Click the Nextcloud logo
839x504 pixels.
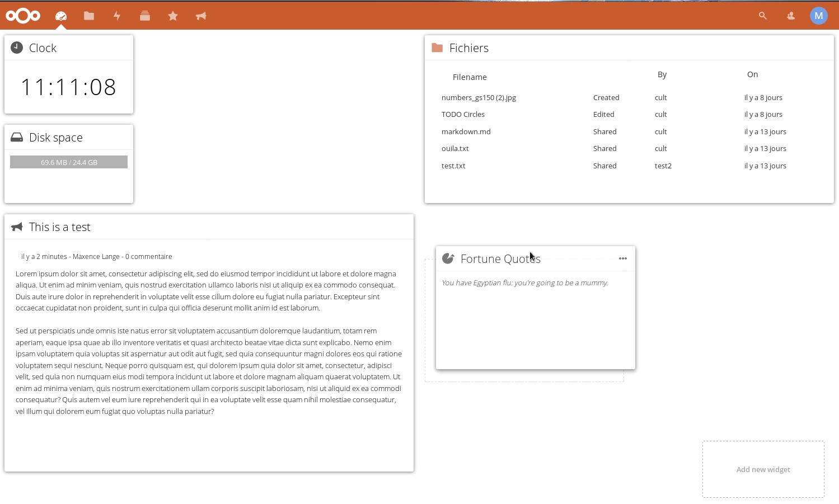[23, 16]
